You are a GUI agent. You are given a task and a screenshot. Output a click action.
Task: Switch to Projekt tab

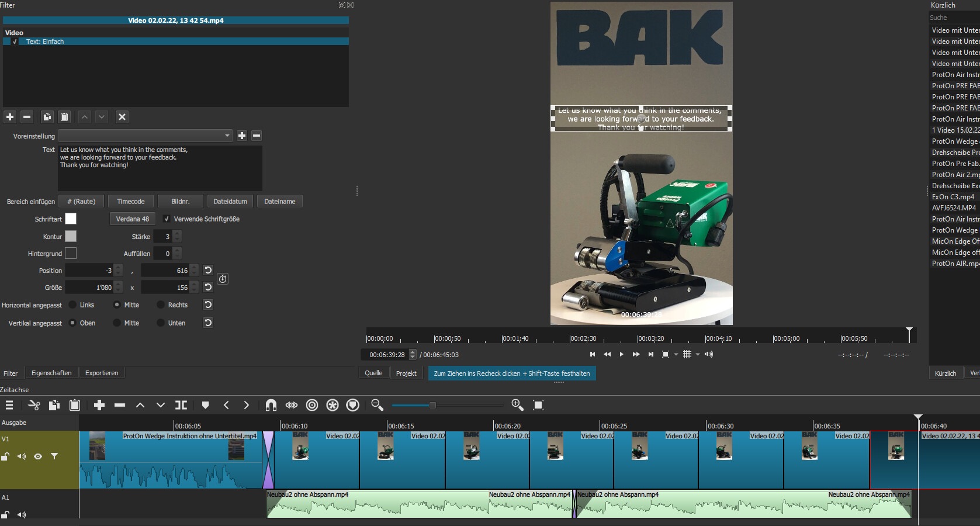coord(406,373)
